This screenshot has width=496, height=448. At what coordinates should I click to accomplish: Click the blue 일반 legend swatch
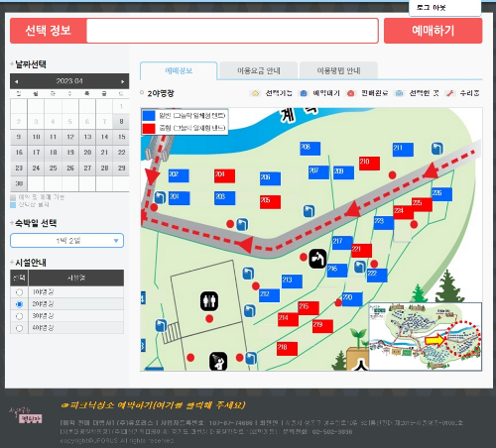pyautogui.click(x=149, y=116)
